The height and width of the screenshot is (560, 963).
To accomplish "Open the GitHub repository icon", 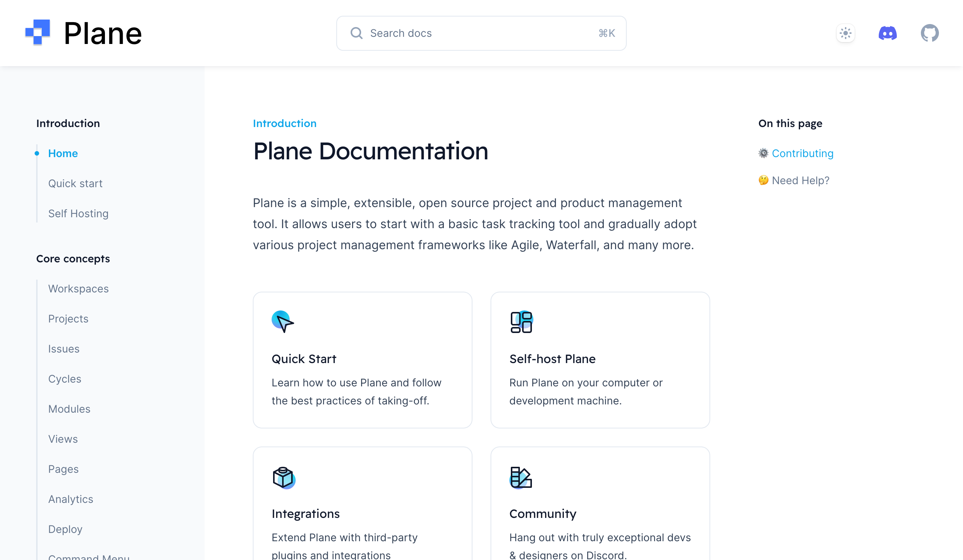I will (x=930, y=33).
